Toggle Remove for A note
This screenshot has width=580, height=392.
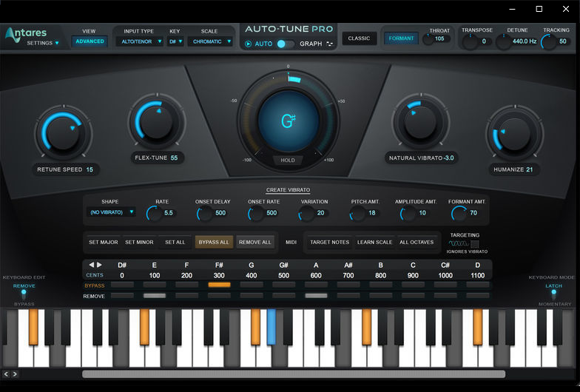[316, 296]
